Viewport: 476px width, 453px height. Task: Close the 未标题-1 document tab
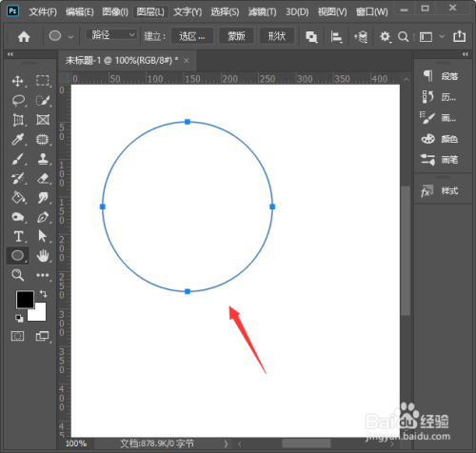tap(187, 60)
